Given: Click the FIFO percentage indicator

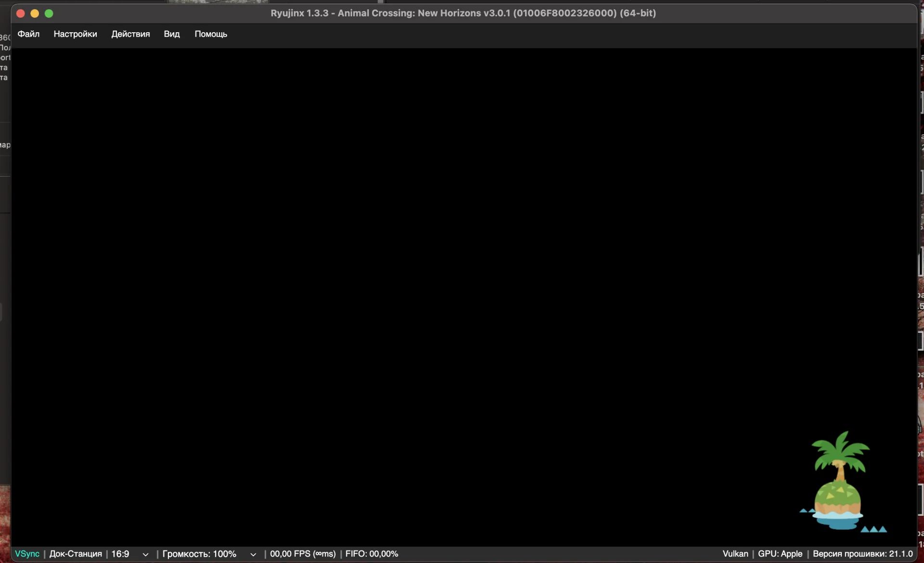Looking at the screenshot, I should (x=372, y=554).
